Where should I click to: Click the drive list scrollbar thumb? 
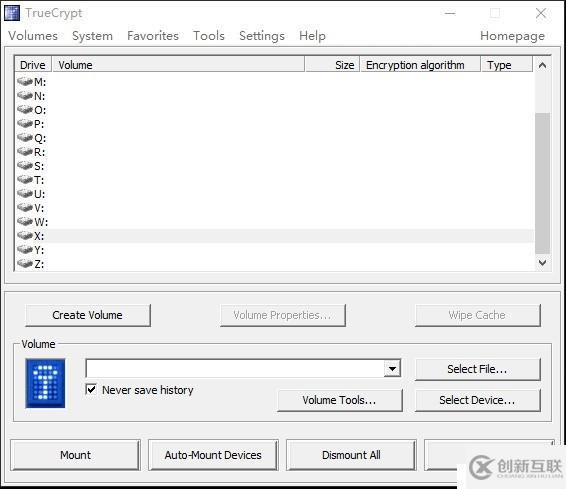542,183
